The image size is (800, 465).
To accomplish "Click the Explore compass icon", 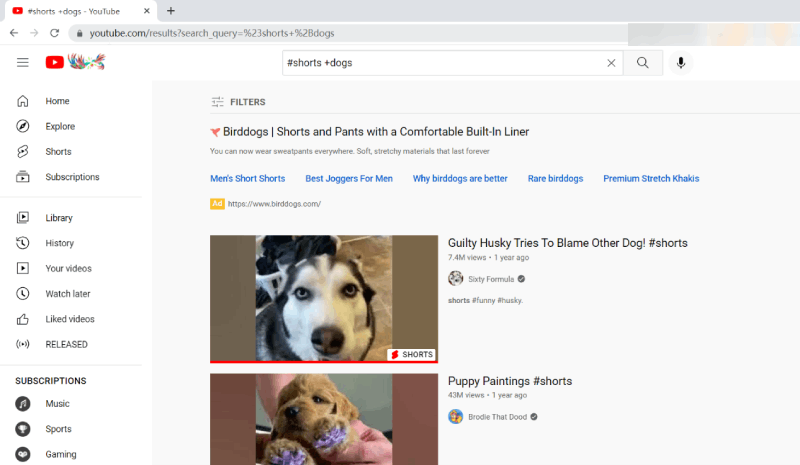I will click(x=22, y=126).
